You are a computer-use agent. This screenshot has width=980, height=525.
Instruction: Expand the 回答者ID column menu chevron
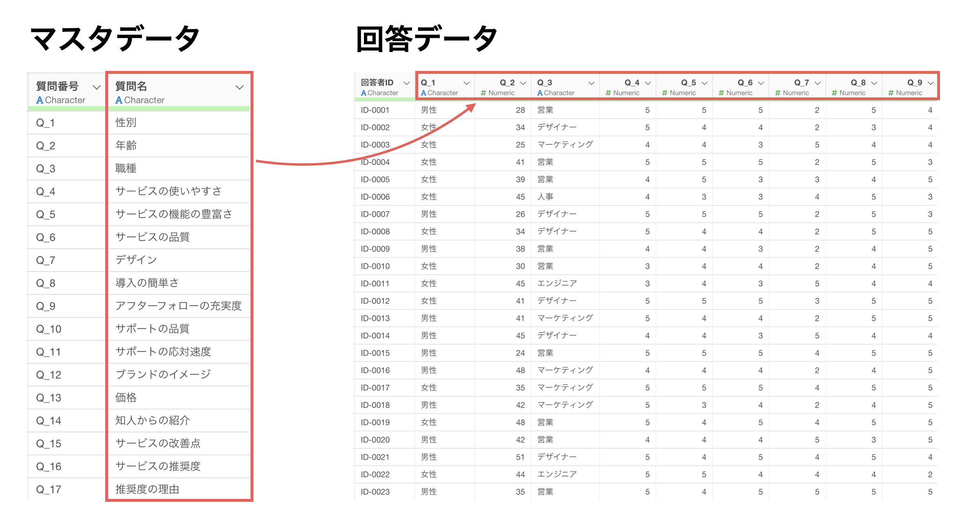tap(406, 83)
